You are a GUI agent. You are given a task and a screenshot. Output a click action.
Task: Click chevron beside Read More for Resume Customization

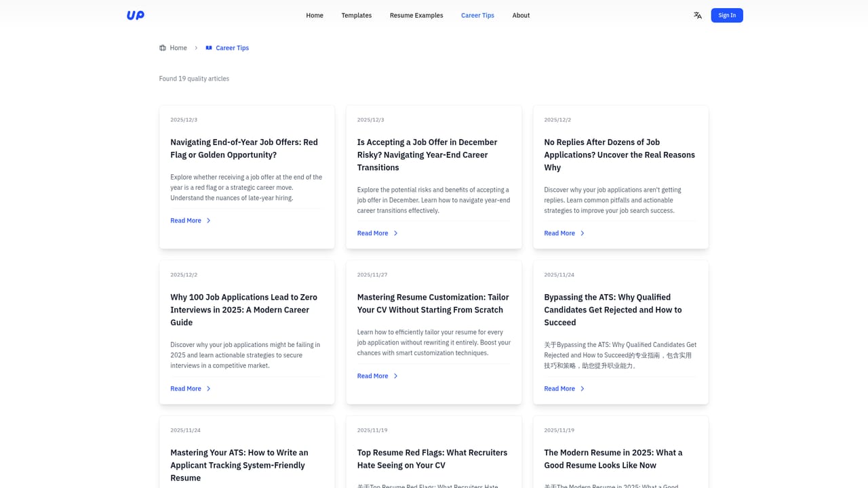coord(395,376)
